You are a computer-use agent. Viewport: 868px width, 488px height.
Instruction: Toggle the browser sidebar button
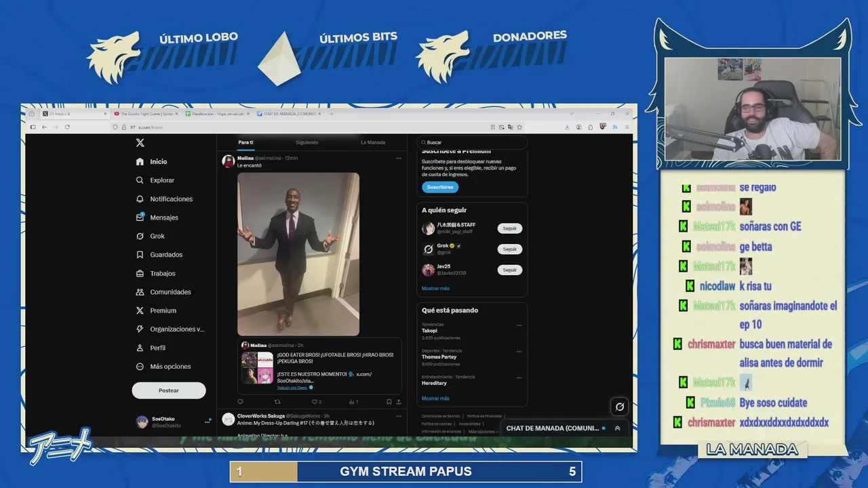pyautogui.click(x=33, y=127)
